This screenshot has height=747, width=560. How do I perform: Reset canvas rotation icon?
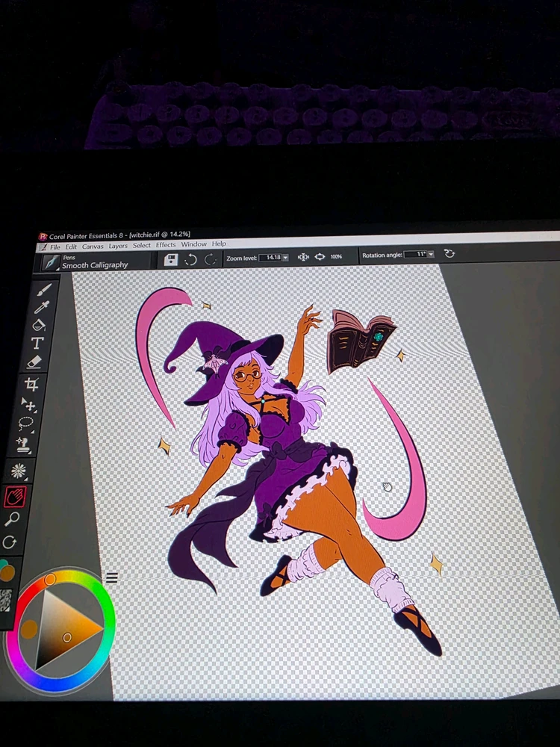(449, 253)
